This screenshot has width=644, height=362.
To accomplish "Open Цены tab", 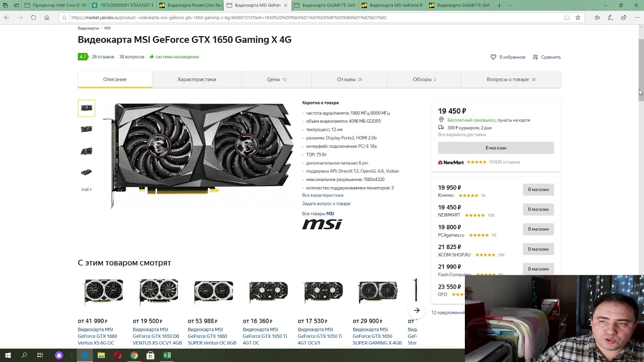I will point(276,79).
